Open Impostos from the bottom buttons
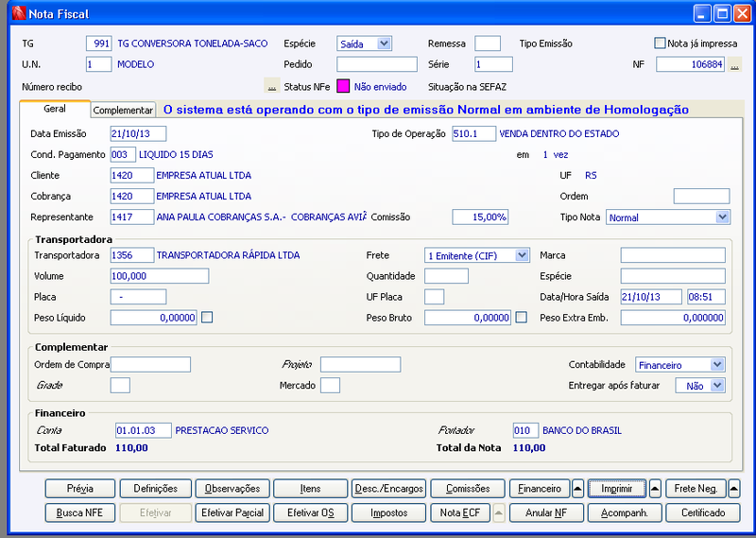756x538 pixels. point(388,512)
